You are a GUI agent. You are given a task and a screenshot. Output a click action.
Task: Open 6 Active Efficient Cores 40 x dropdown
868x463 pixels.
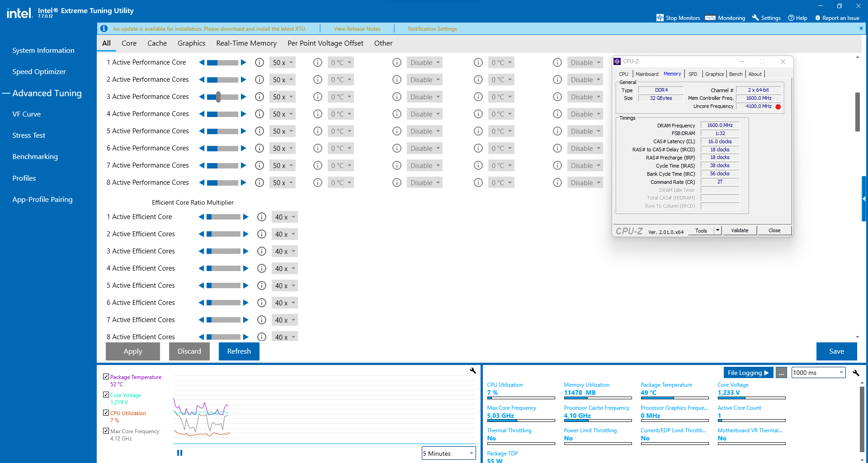click(285, 303)
